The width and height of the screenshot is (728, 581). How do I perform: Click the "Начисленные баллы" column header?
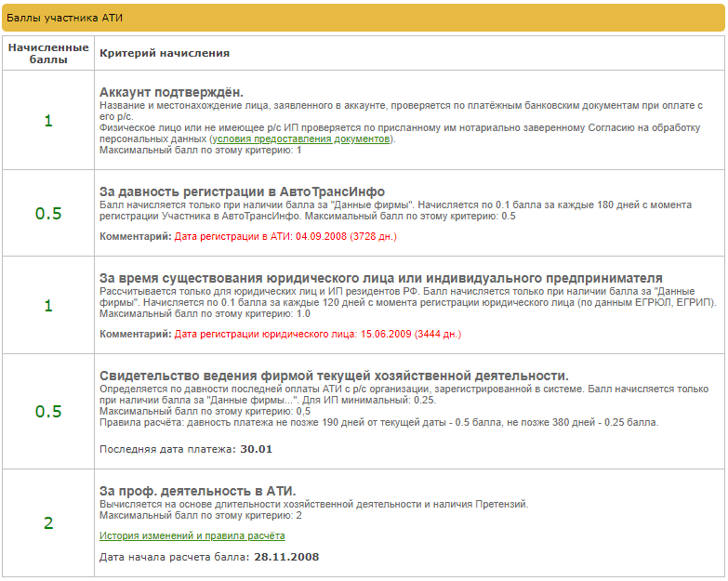point(48,53)
